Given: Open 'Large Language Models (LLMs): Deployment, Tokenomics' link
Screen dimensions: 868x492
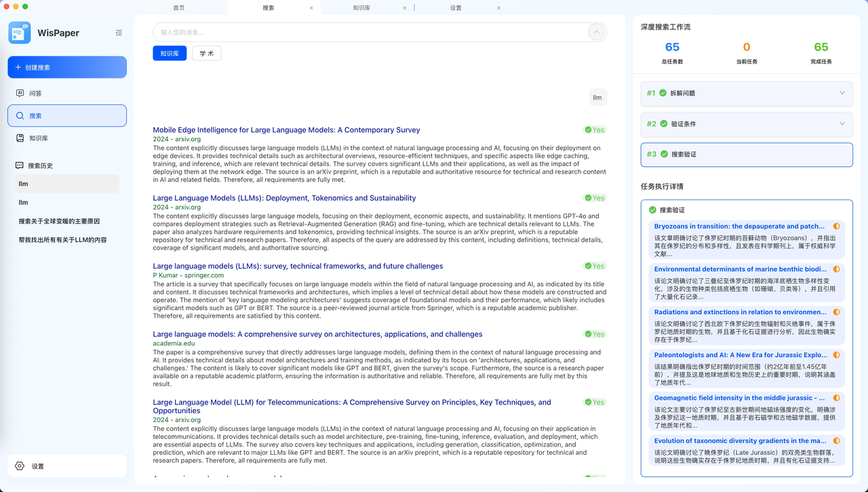Looking at the screenshot, I should click(x=284, y=198).
